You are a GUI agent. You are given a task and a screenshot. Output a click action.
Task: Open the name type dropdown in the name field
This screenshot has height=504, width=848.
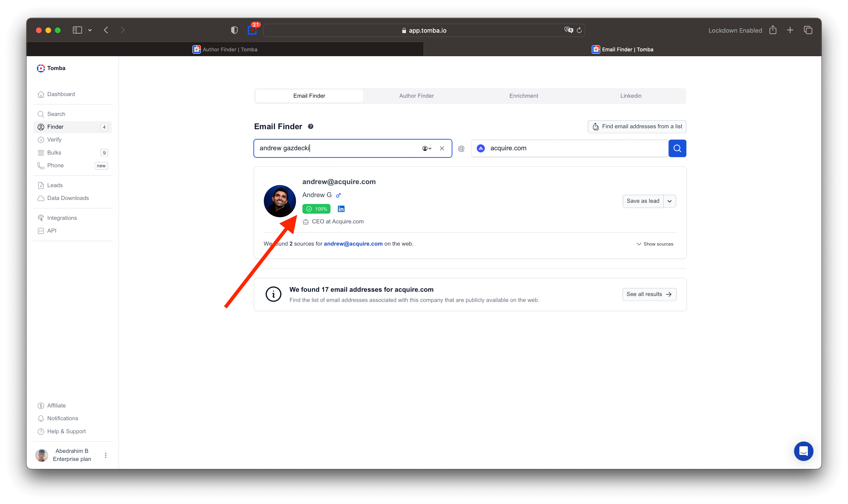427,148
